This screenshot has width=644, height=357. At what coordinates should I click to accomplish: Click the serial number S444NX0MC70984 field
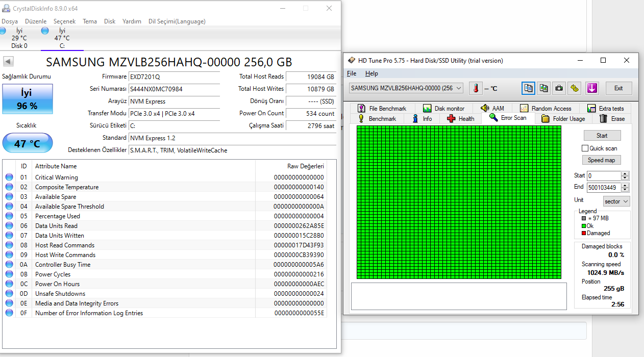174,89
